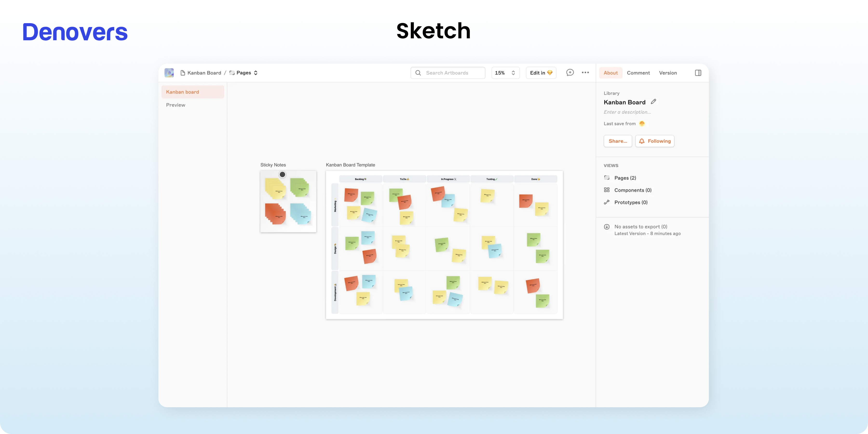Click the prototypes icon
The height and width of the screenshot is (434, 868).
pyautogui.click(x=607, y=202)
